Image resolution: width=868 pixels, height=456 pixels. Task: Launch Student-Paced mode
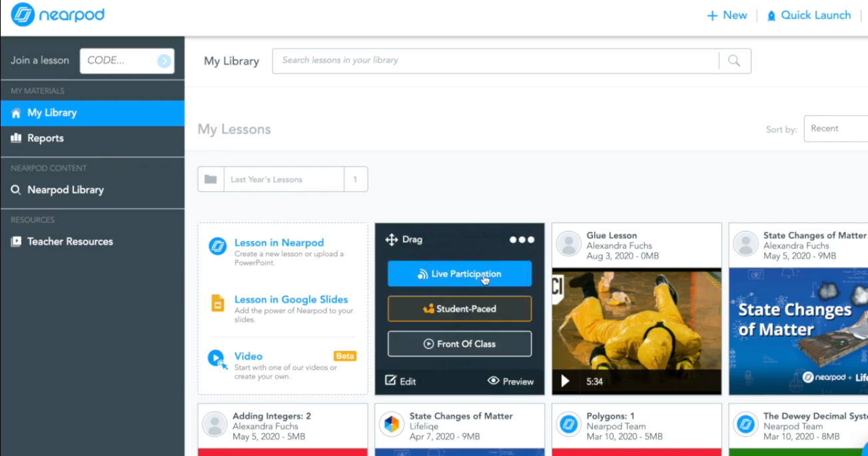[x=460, y=309]
